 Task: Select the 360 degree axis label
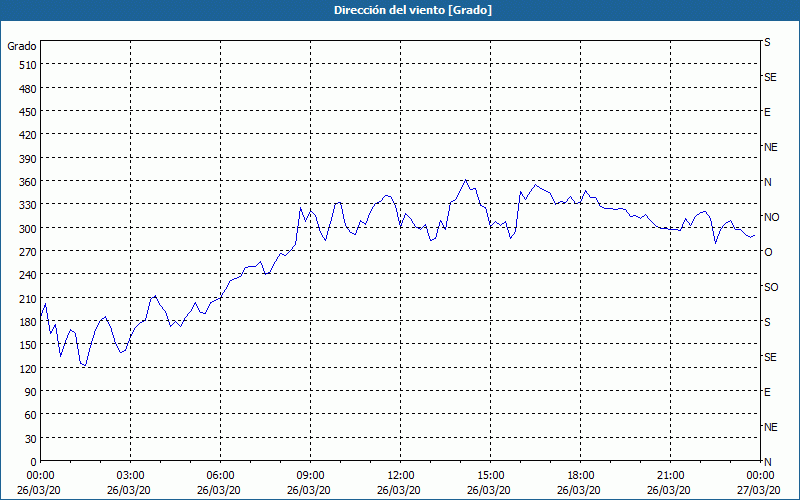[x=29, y=182]
